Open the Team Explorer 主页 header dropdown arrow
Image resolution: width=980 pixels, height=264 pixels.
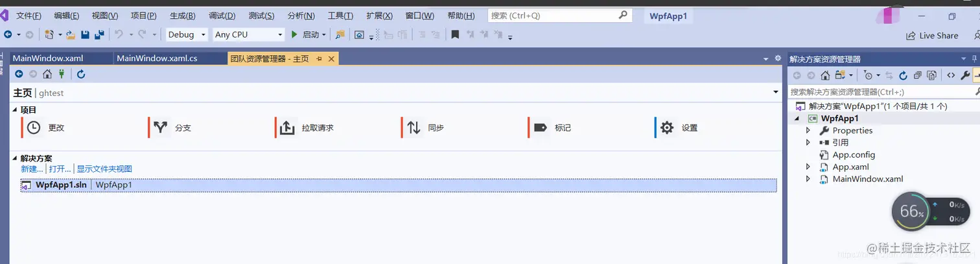point(776,92)
